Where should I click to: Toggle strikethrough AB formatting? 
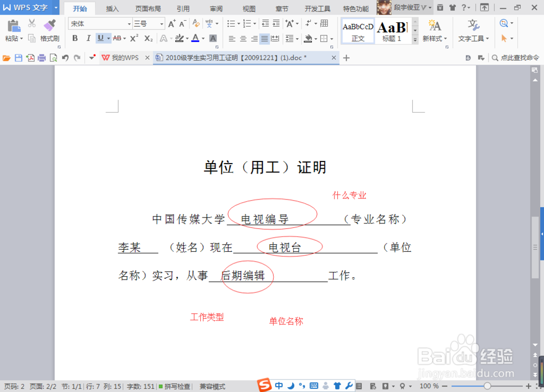pyautogui.click(x=117, y=38)
